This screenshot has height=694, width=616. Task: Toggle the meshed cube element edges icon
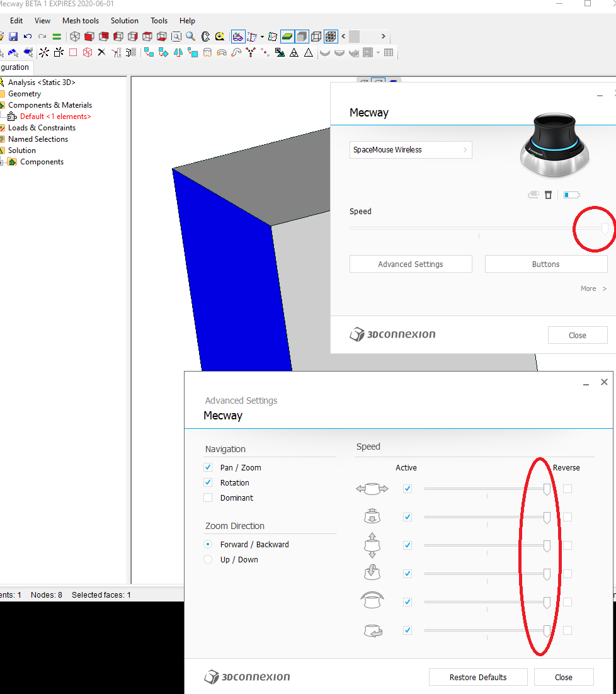pyautogui.click(x=331, y=37)
